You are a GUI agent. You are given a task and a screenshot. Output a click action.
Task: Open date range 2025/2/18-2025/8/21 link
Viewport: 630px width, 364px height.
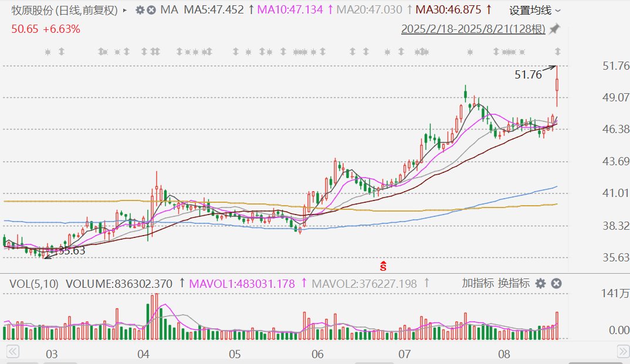(473, 29)
